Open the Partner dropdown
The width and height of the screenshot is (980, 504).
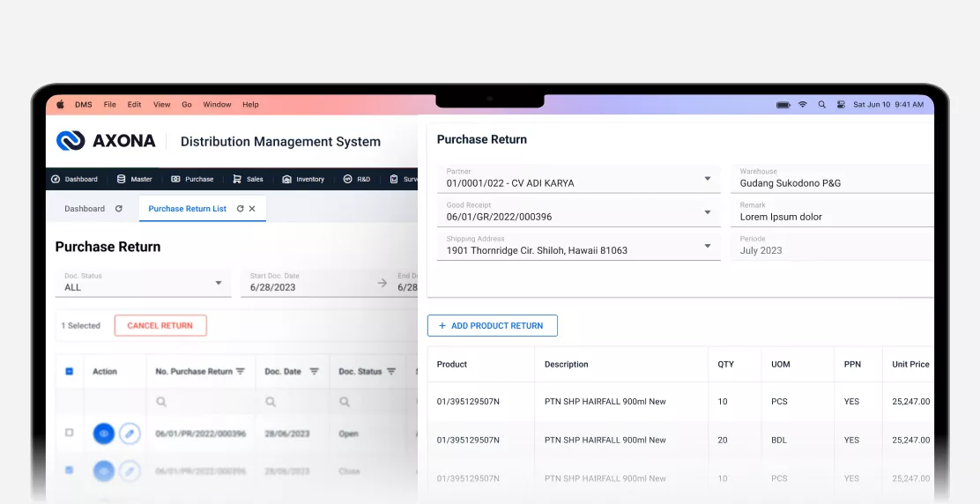click(x=707, y=179)
